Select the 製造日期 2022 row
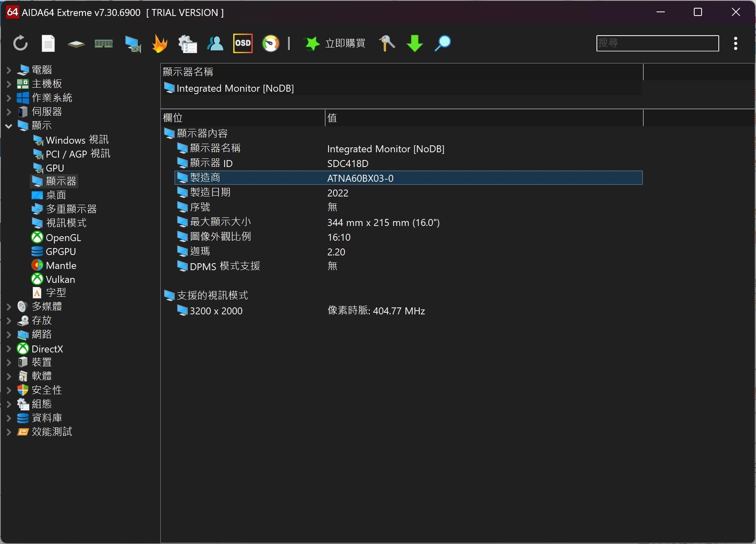The image size is (756, 544). pos(409,193)
